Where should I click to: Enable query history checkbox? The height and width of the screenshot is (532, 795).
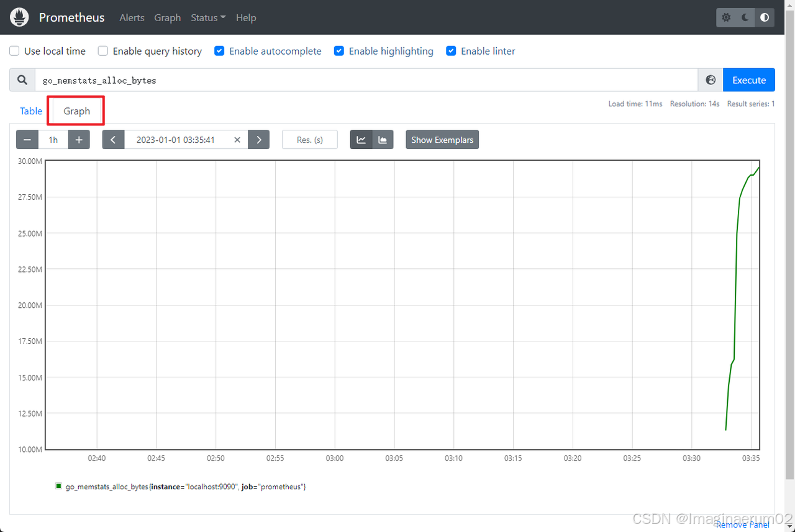[103, 51]
